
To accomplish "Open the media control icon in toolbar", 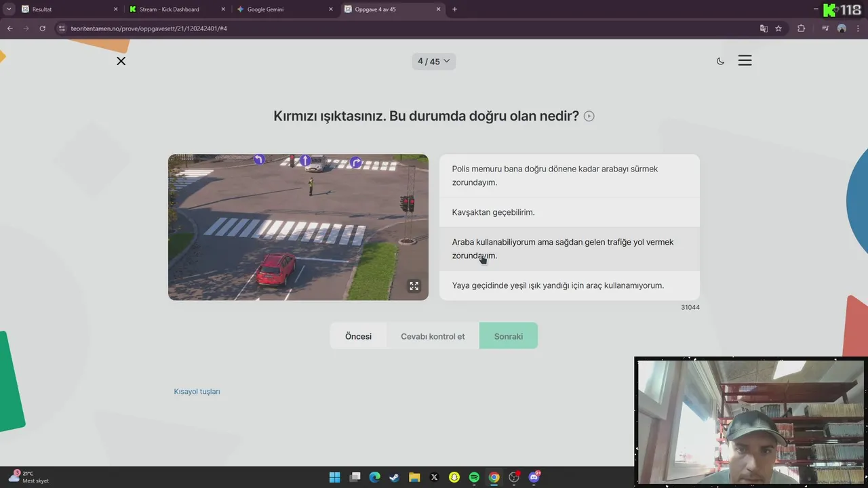I will click(825, 28).
